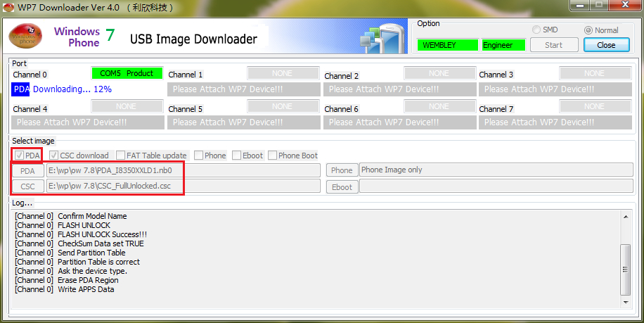Click log line Partition Table is correct
Viewport: 644px width, 323px height.
coord(77,262)
